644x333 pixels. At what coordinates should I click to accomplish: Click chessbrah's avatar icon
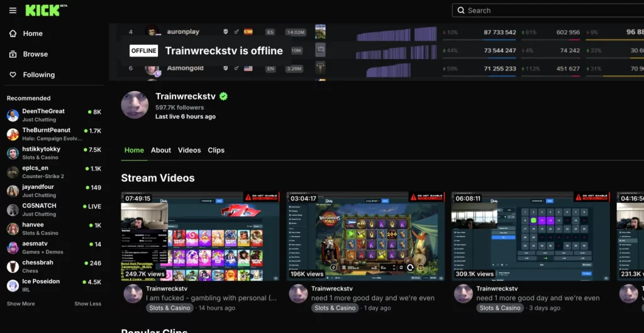(x=13, y=267)
